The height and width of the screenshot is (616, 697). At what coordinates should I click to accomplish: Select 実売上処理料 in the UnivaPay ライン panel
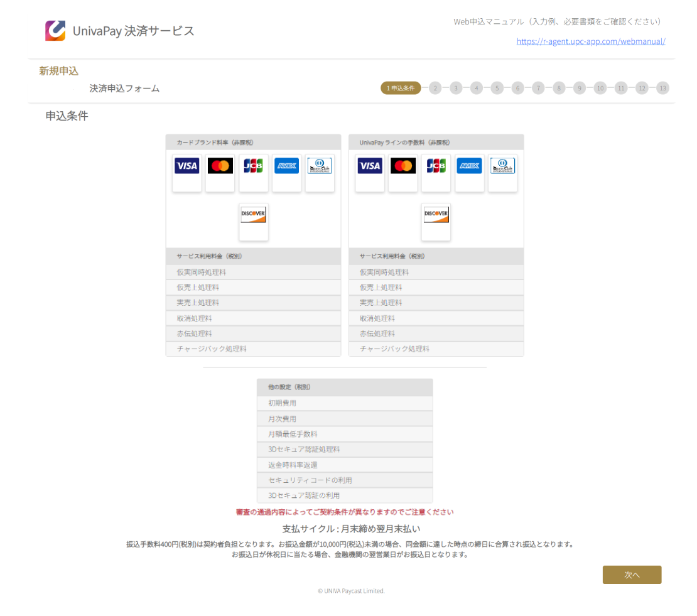tap(436, 303)
